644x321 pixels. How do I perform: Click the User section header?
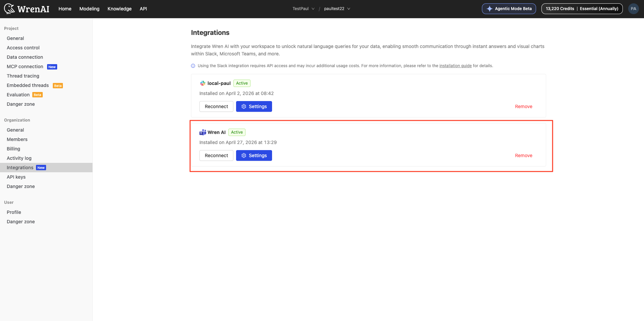pos(9,202)
